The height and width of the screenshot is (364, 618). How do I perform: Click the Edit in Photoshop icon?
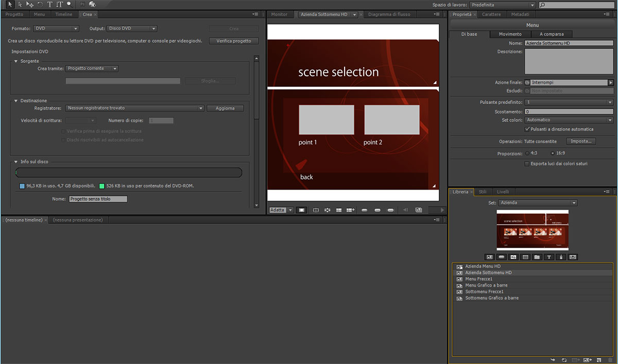point(82,4)
